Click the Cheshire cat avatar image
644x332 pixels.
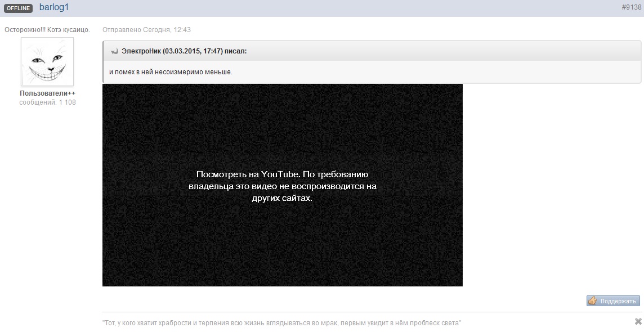coord(47,62)
